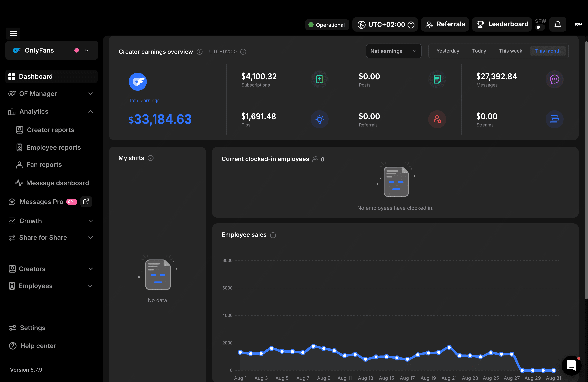The width and height of the screenshot is (588, 382).
Task: Expand the Employees menu
Action: pyautogui.click(x=51, y=286)
